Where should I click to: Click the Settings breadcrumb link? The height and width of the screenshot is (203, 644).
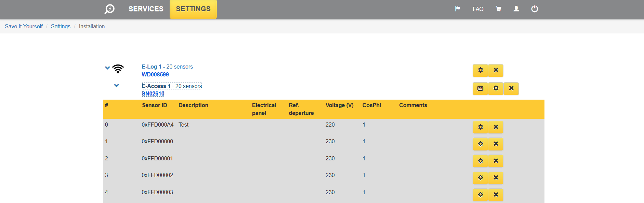pyautogui.click(x=61, y=26)
